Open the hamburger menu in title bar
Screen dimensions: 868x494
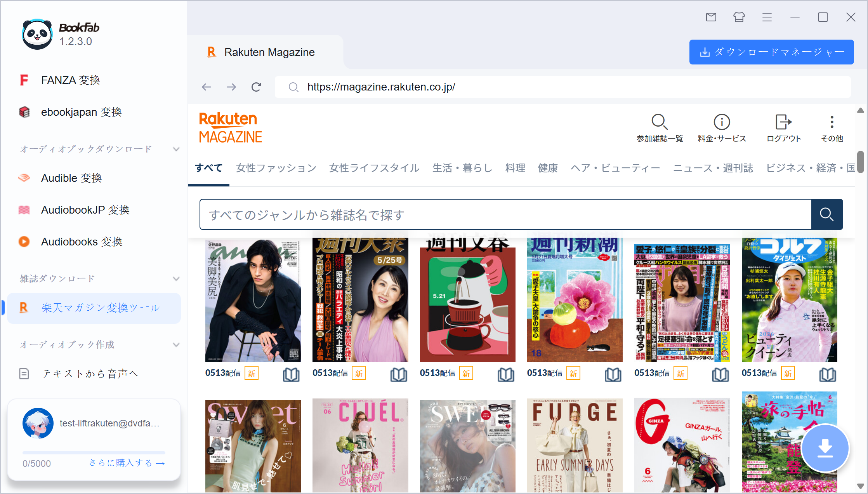(767, 17)
